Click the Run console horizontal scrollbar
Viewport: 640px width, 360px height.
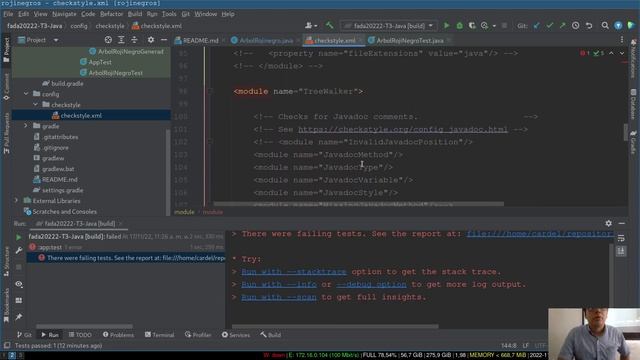335,327
